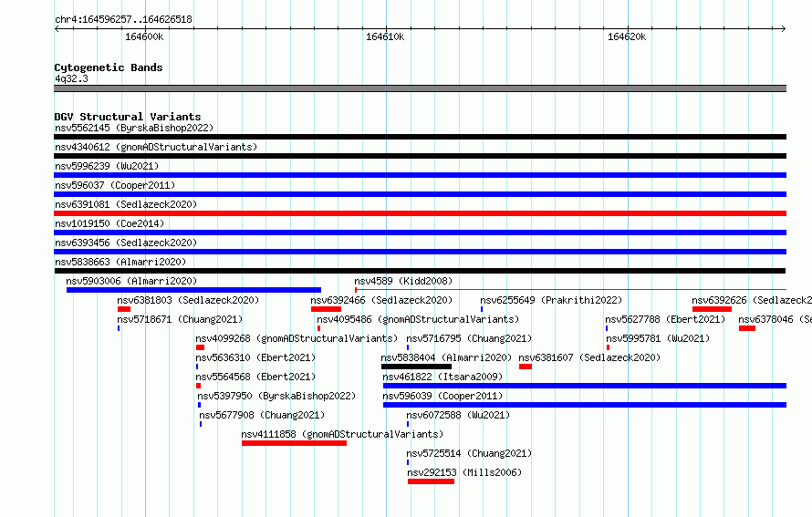The image size is (812, 517).
Task: Open the nsv596037 (Cooper2011) entry
Action: pos(115,185)
